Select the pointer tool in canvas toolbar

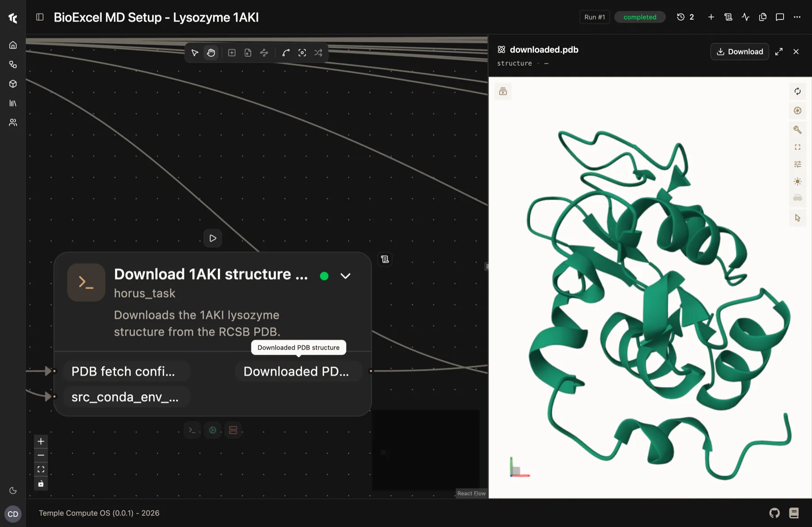pos(195,53)
